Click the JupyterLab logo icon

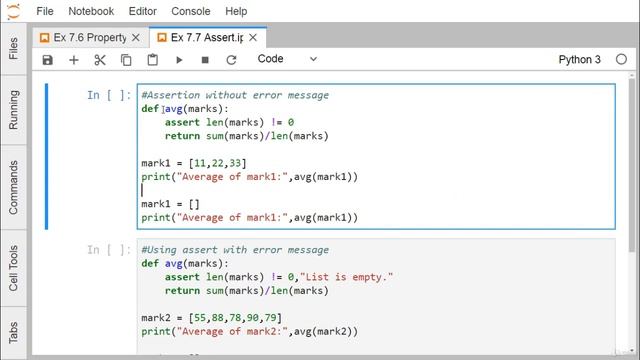13,11
